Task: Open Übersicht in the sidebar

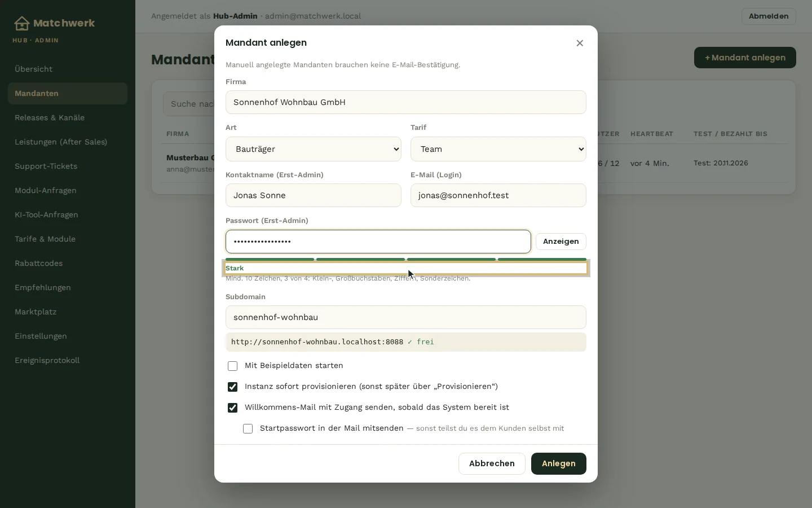Action: (68, 69)
